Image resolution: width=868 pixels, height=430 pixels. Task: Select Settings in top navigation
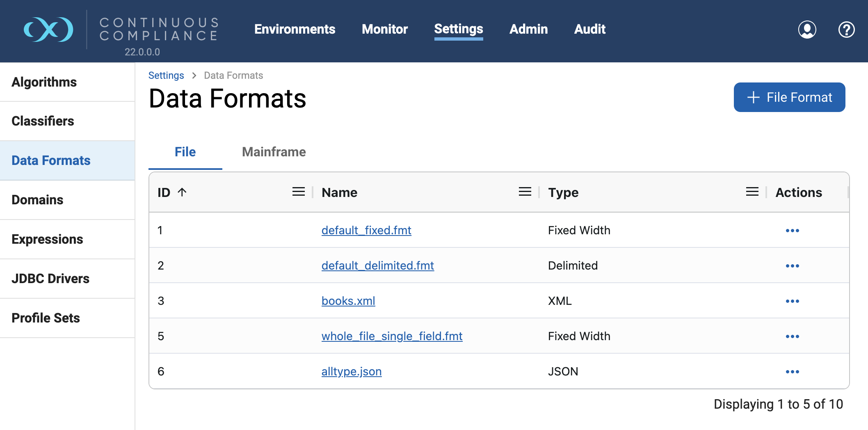459,29
